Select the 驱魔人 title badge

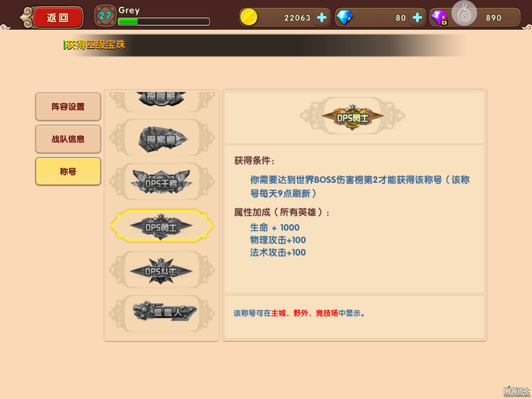pyautogui.click(x=162, y=314)
